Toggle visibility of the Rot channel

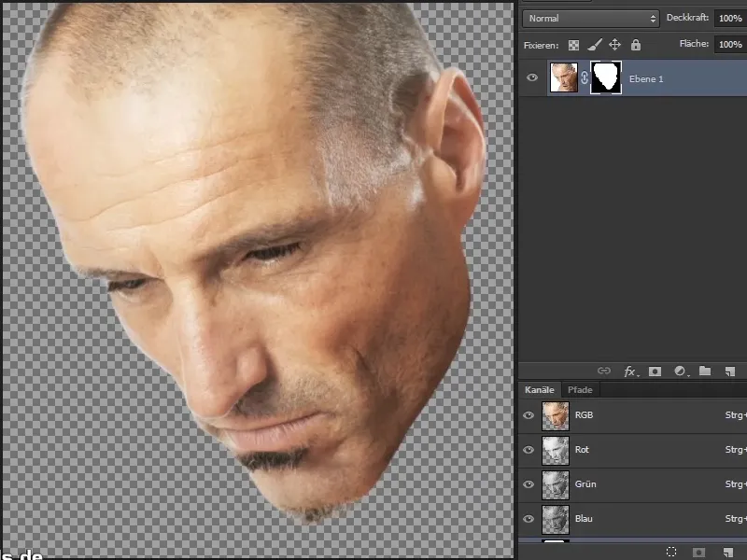[x=529, y=450]
